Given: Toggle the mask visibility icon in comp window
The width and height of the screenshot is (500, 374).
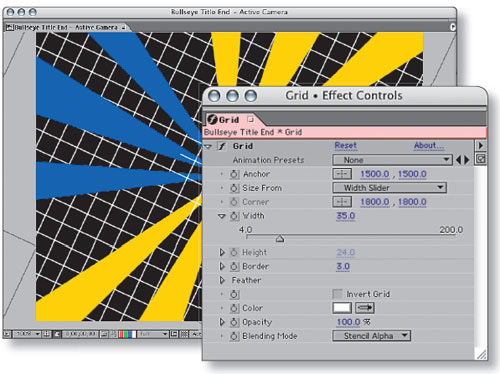Looking at the screenshot, I should (x=57, y=334).
